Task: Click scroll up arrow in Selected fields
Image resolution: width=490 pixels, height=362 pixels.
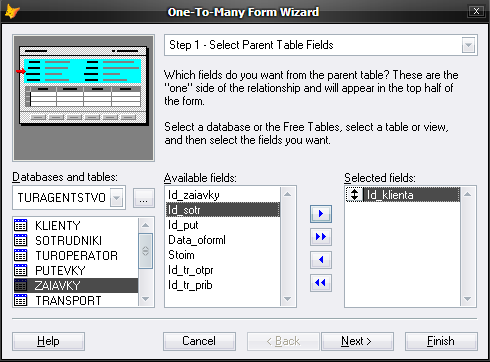Action: point(468,194)
